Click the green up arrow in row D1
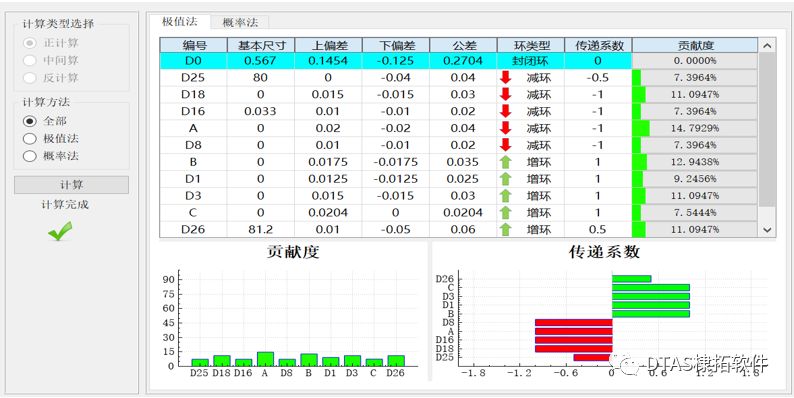The image size is (794, 398). point(505,179)
